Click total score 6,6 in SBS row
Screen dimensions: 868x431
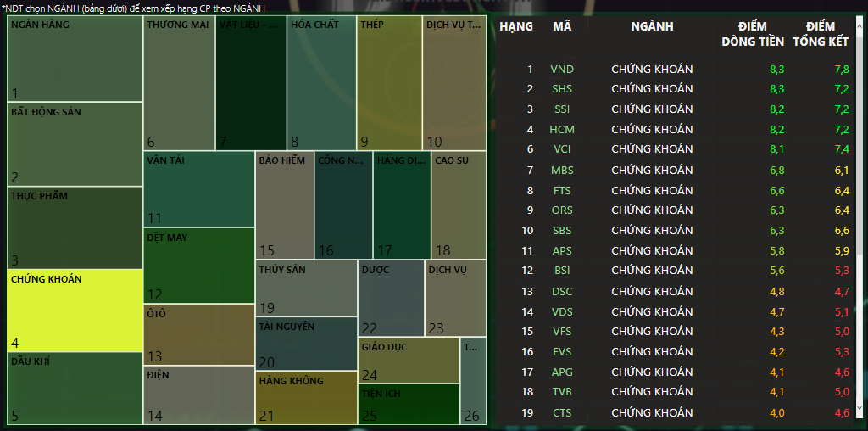click(842, 231)
